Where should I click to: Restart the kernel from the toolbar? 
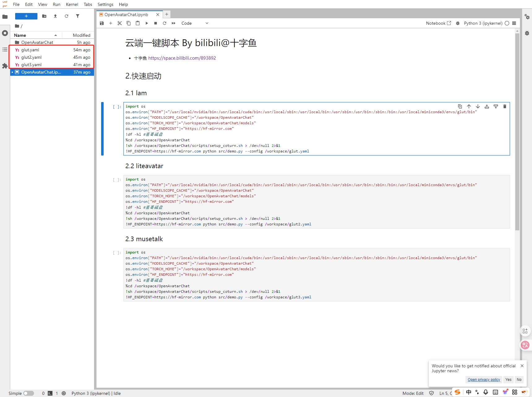165,23
